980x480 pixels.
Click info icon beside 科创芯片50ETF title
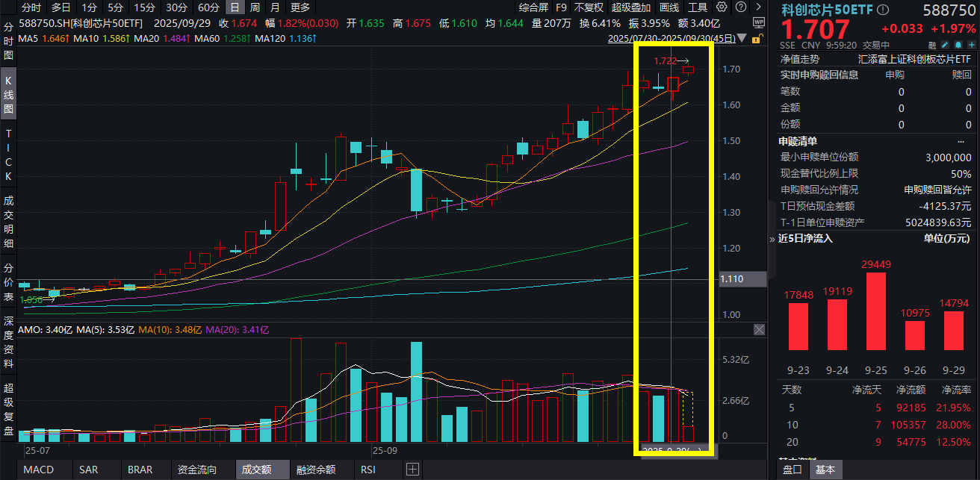coord(883,10)
